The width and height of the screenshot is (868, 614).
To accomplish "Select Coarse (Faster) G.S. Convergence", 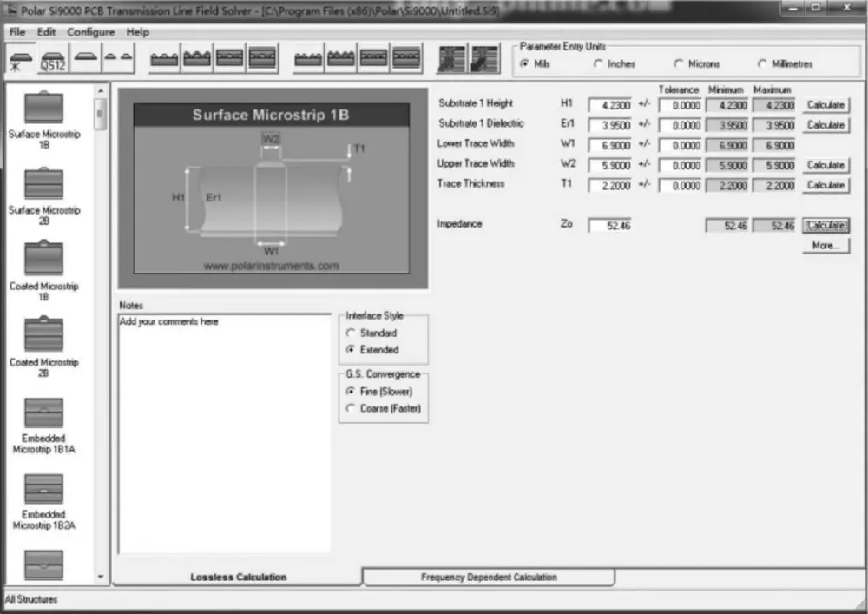I will (x=351, y=408).
